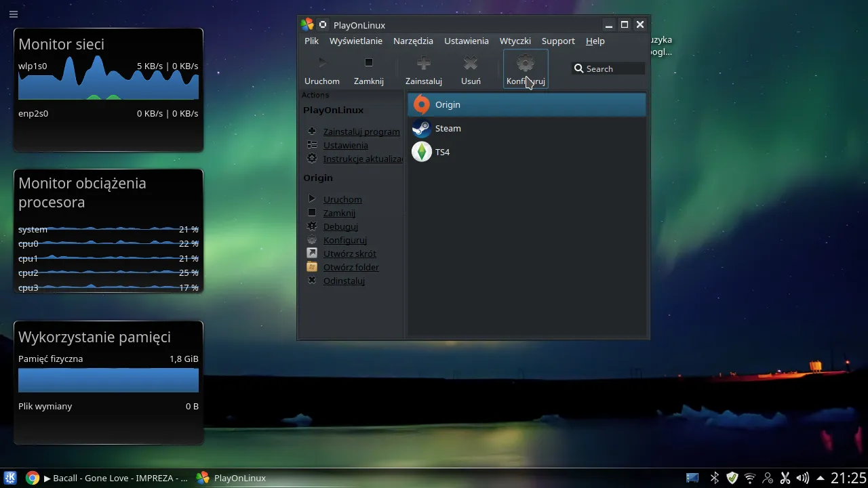Select the Origin icon in program list

[x=422, y=104]
